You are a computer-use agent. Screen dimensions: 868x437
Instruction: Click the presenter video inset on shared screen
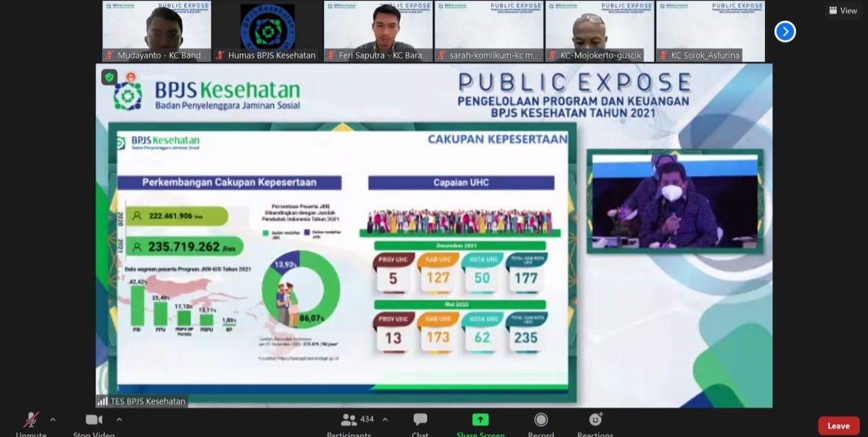[x=675, y=201]
